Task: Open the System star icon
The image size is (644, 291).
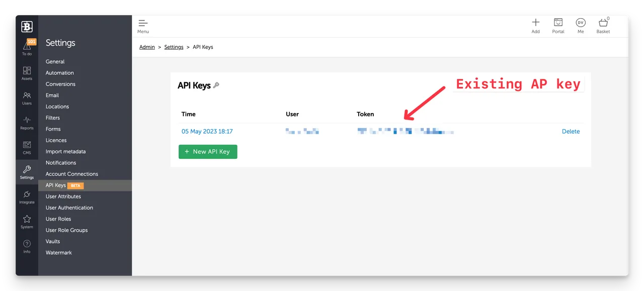Action: [x=27, y=219]
